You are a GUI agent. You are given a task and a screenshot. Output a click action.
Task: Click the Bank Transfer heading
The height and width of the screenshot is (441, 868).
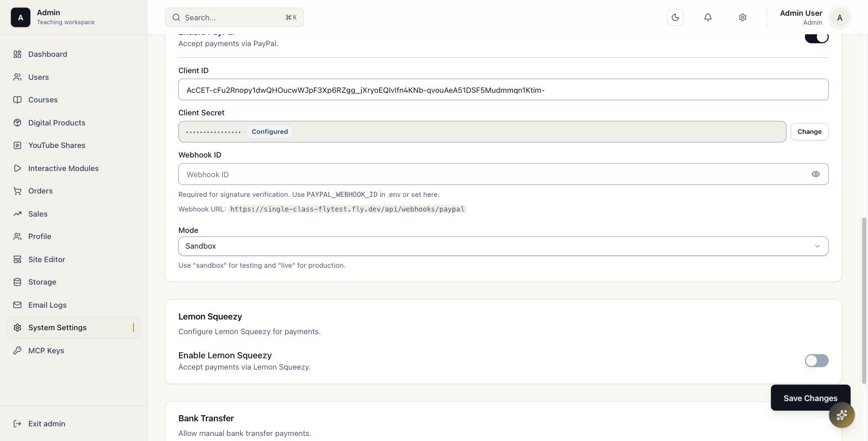206,418
